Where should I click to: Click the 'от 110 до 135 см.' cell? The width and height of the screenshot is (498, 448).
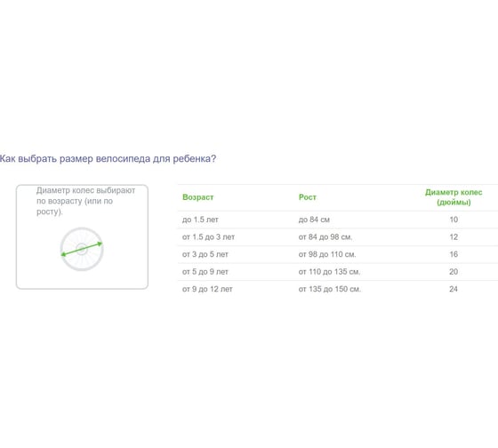[329, 272]
